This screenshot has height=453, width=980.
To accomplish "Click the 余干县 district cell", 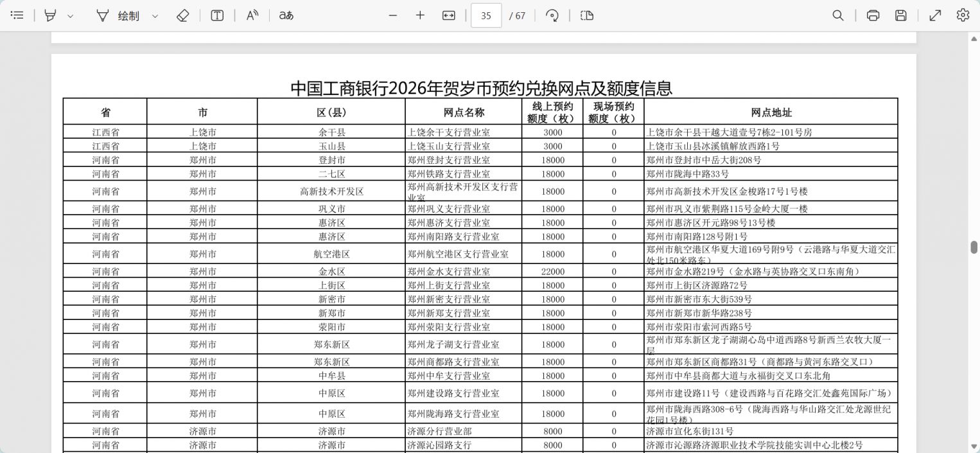I will coord(331,132).
